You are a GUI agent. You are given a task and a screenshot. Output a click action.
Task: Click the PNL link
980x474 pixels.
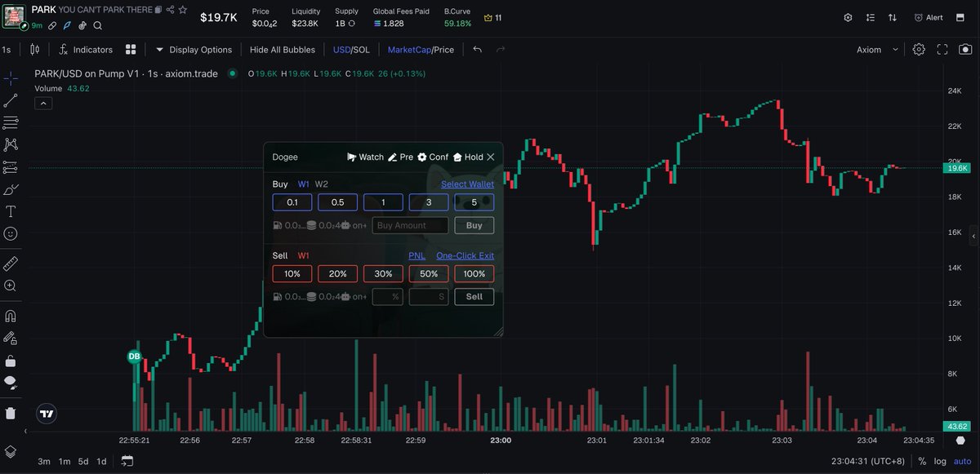[416, 255]
